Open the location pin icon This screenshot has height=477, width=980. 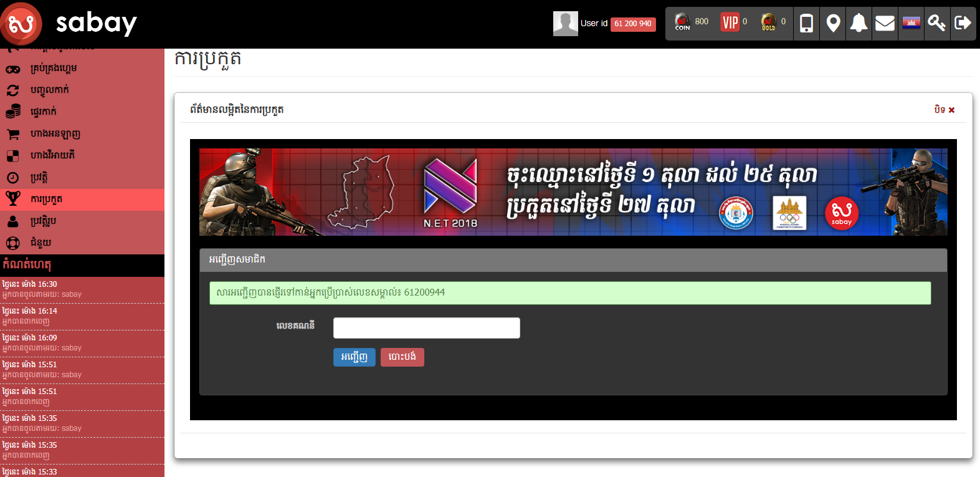point(833,24)
